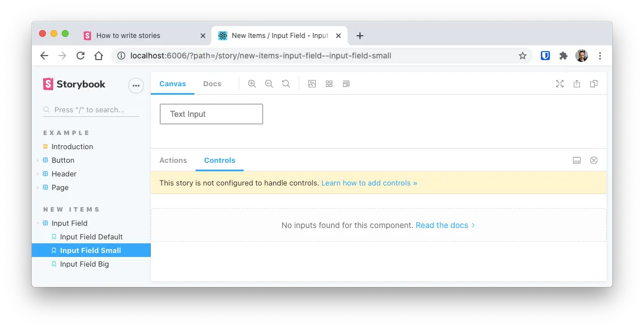Image resolution: width=644 pixels, height=329 pixels.
Task: Reset zoom with the circular magnifier icon
Action: pyautogui.click(x=286, y=84)
